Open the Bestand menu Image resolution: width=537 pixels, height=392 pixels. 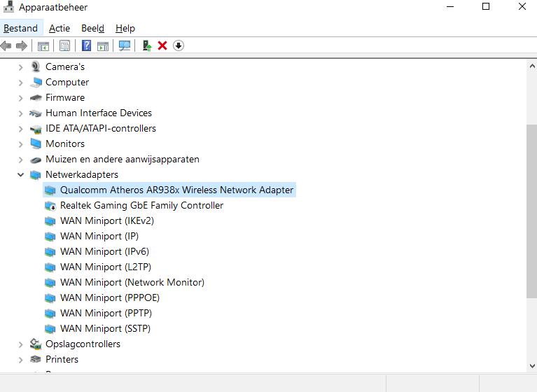[x=20, y=28]
